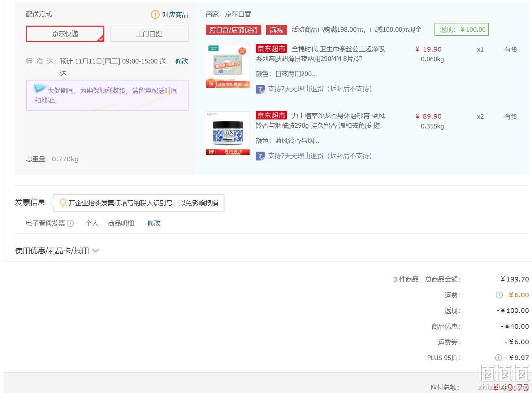Click the info icon beside the PLUS 95折 amount
The height and width of the screenshot is (393, 532).
pyautogui.click(x=498, y=358)
